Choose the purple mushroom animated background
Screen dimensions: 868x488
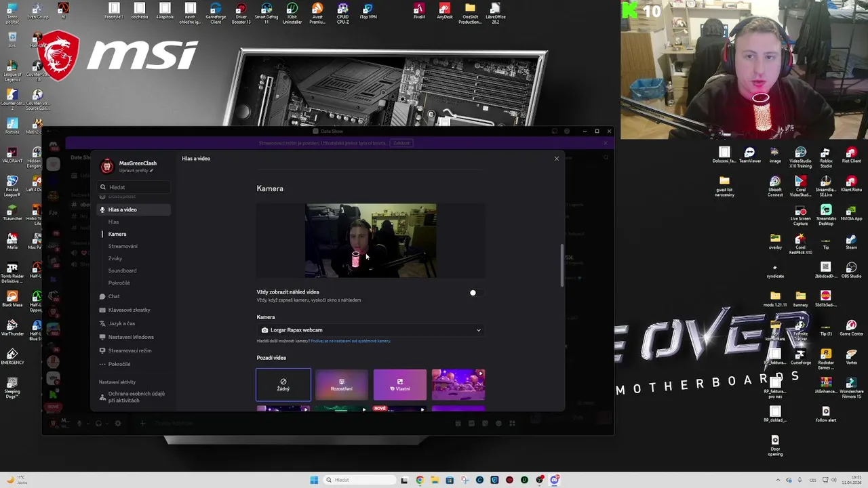coord(458,385)
